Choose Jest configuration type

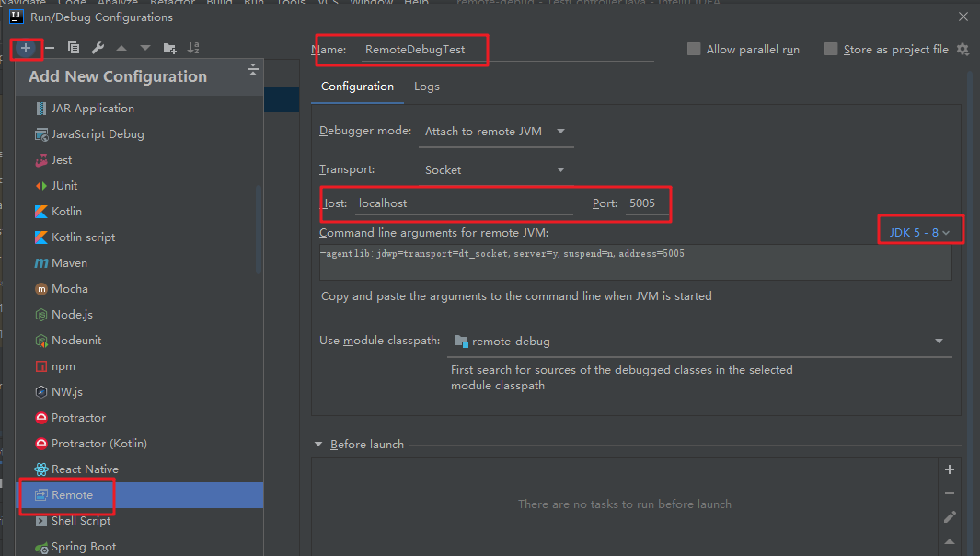[x=139, y=160]
